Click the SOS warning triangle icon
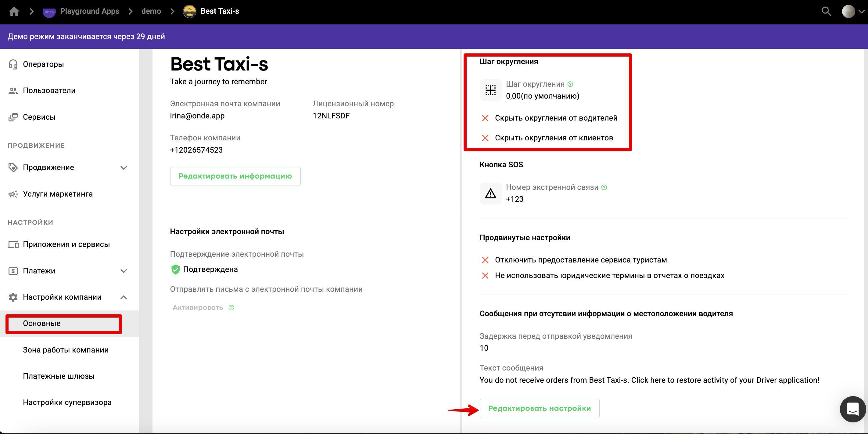 click(x=490, y=193)
